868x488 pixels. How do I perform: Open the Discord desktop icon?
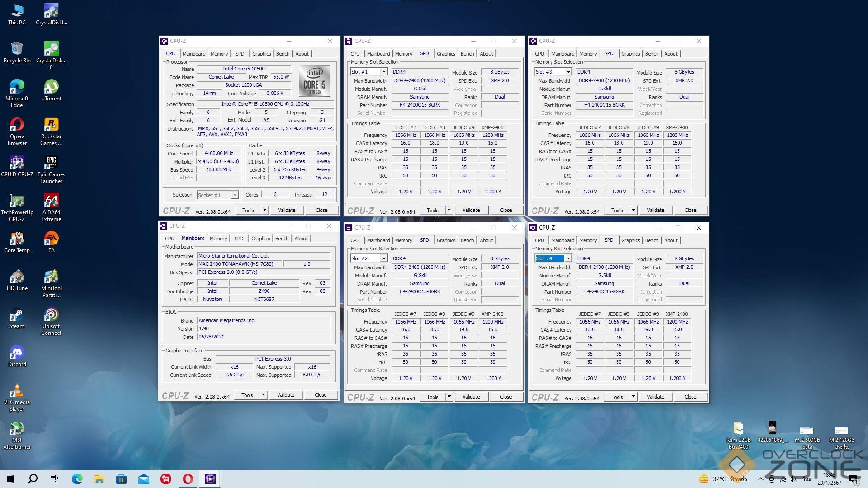point(17,353)
